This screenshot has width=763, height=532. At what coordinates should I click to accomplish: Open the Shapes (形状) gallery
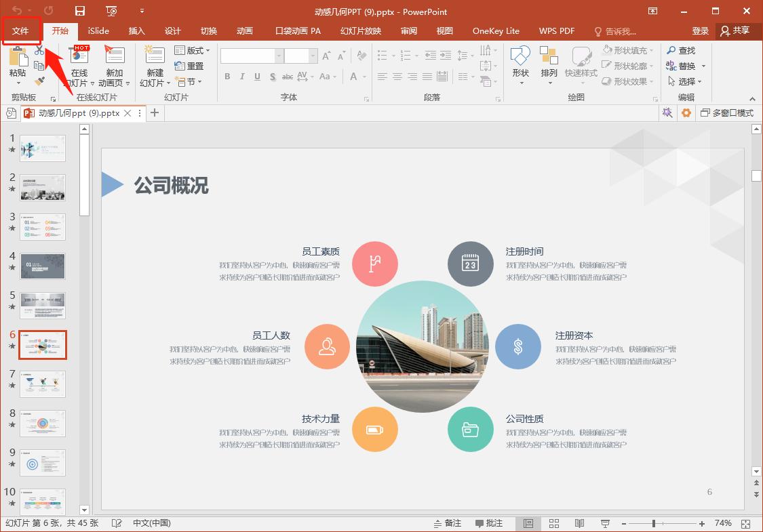(x=520, y=62)
